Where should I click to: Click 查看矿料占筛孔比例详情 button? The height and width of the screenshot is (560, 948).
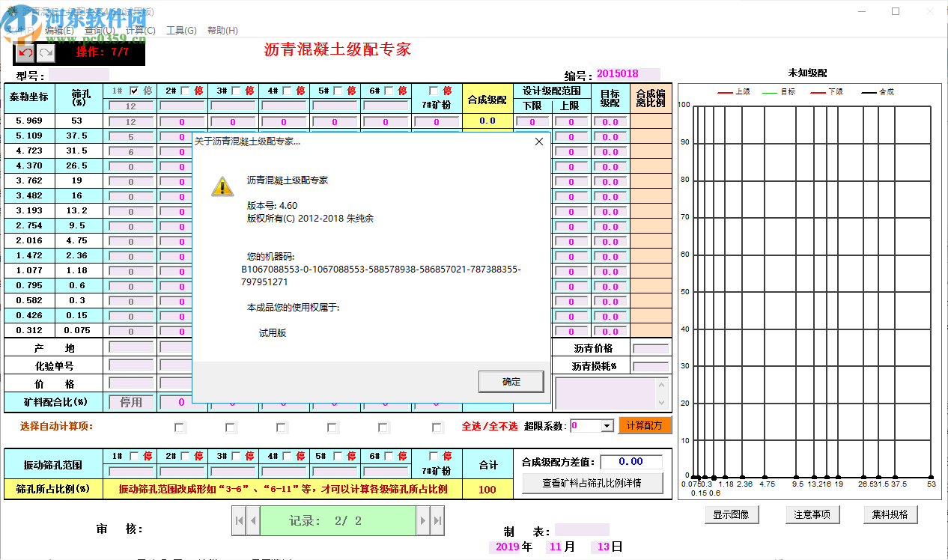tap(592, 482)
